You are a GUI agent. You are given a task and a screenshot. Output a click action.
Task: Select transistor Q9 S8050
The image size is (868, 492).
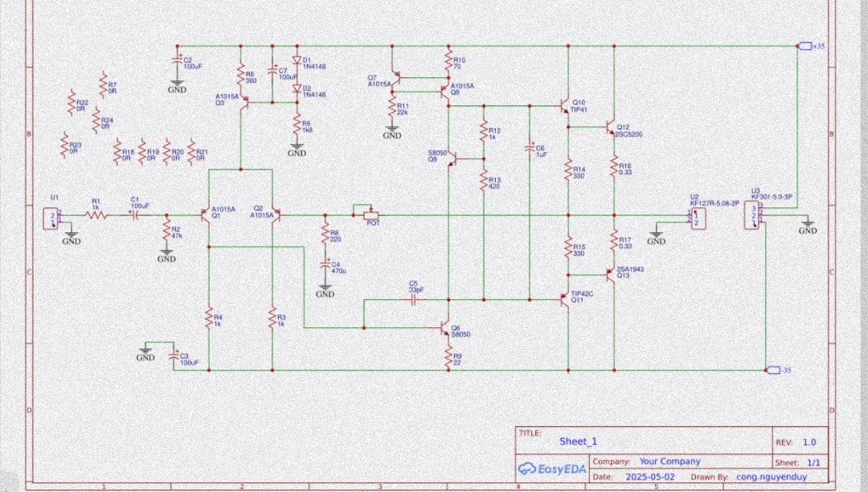pos(452,159)
